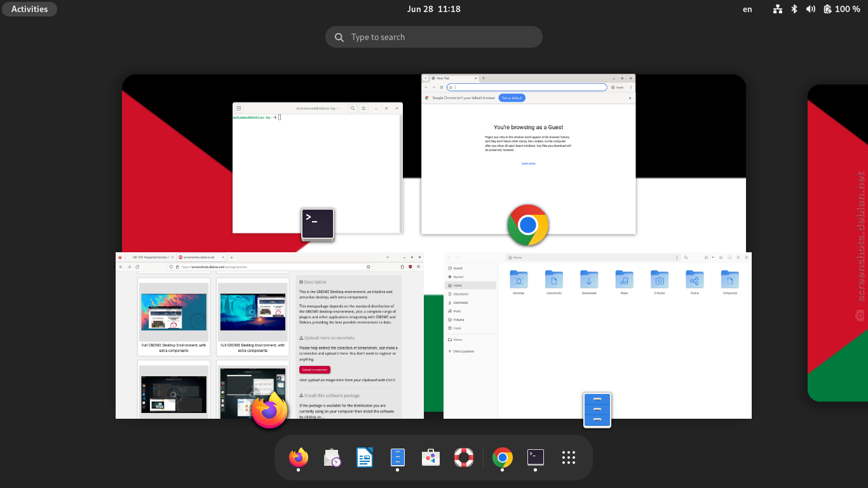Select 'Other Locations' in Files sidebar
Viewport: 868px width, 488px height.
(x=471, y=351)
